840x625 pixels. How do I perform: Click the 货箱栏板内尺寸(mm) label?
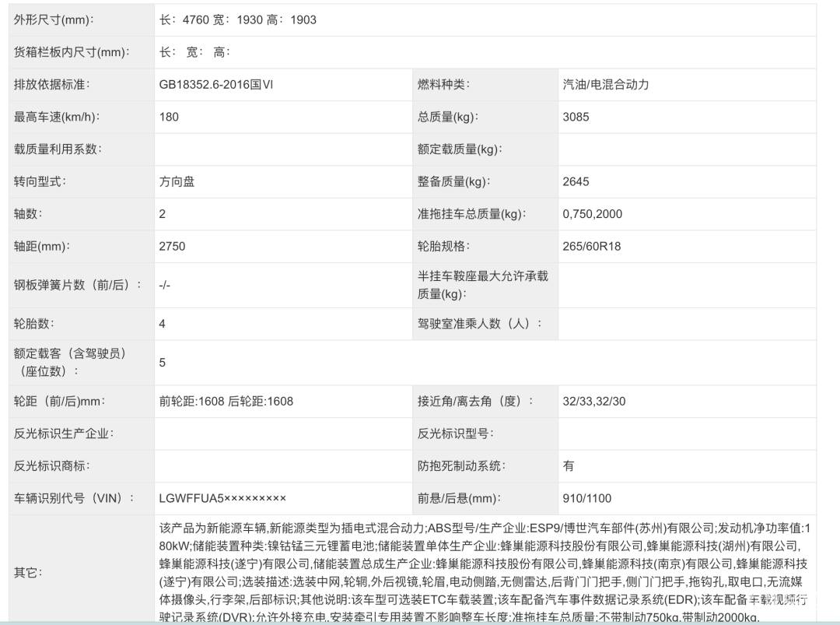(72, 52)
